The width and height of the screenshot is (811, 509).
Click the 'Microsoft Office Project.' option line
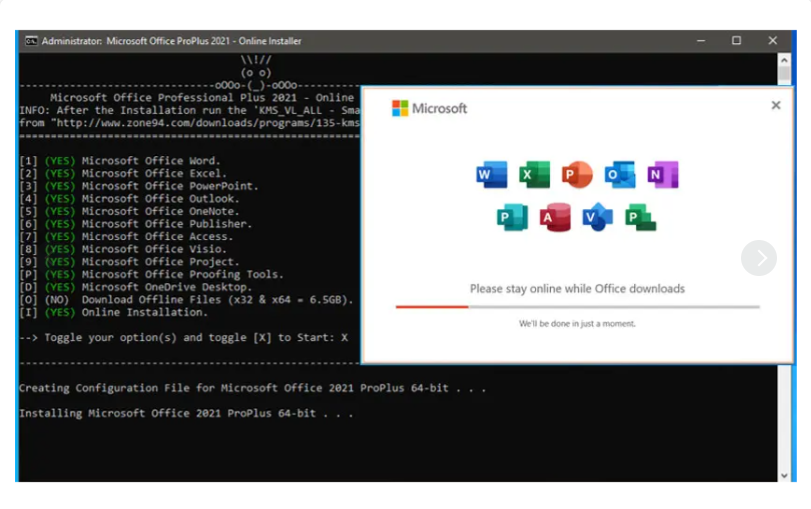[x=129, y=262]
